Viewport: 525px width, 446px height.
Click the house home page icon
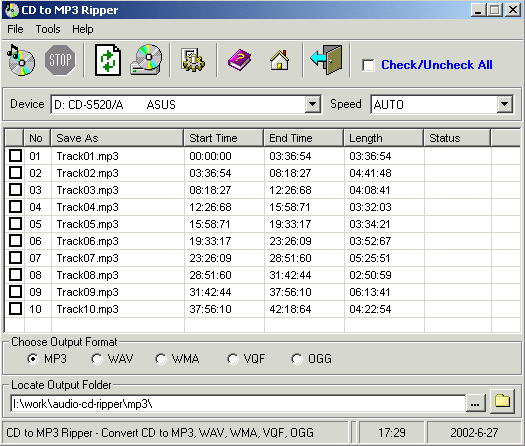click(x=279, y=60)
